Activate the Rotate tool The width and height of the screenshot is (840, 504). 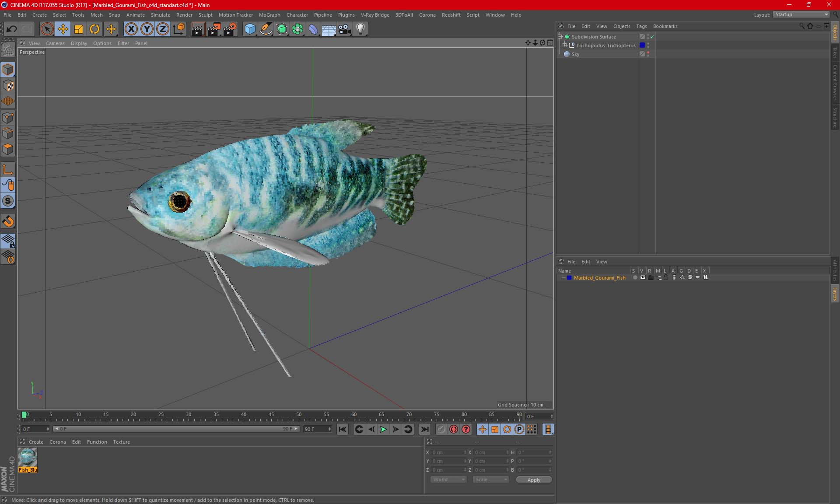pos(94,29)
